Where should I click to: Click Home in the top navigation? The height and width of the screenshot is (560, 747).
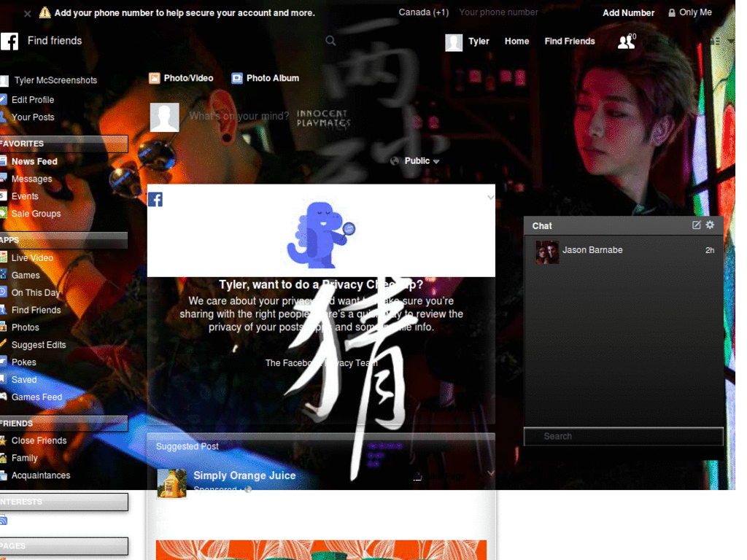click(x=516, y=42)
